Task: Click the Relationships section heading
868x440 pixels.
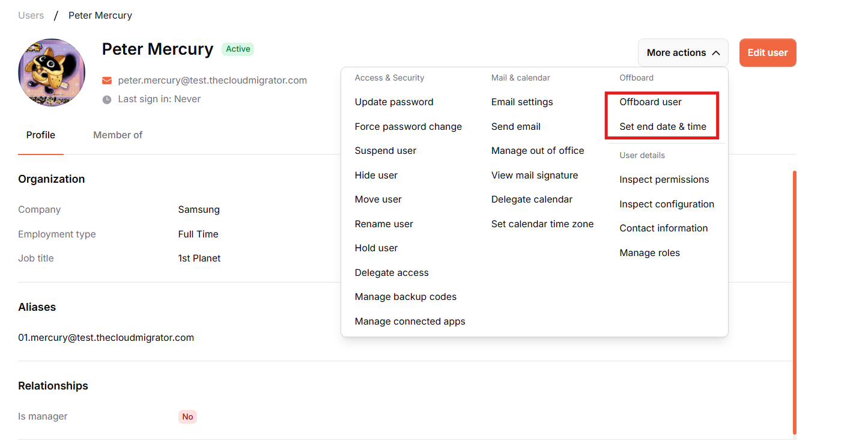Action: 53,386
